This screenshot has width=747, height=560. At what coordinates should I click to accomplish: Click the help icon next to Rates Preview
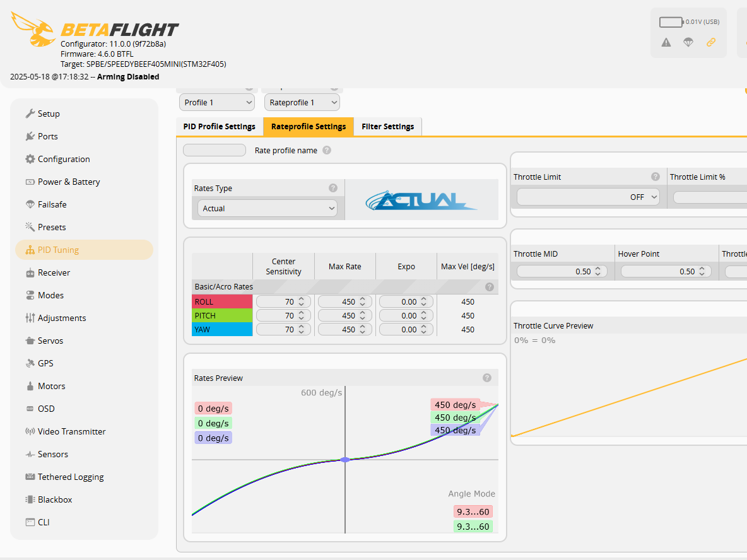click(486, 377)
